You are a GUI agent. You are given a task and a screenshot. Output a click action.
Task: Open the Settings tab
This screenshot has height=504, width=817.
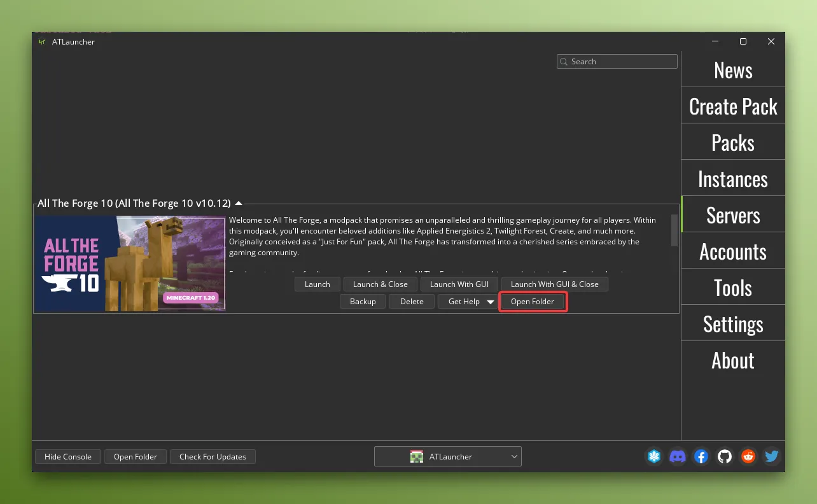[x=732, y=323]
